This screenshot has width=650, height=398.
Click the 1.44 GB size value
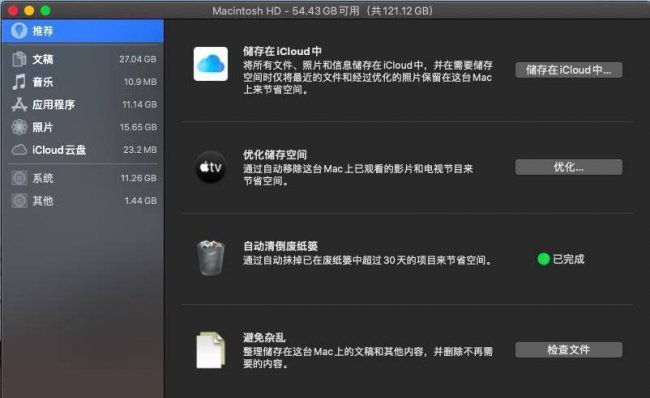pyautogui.click(x=141, y=201)
